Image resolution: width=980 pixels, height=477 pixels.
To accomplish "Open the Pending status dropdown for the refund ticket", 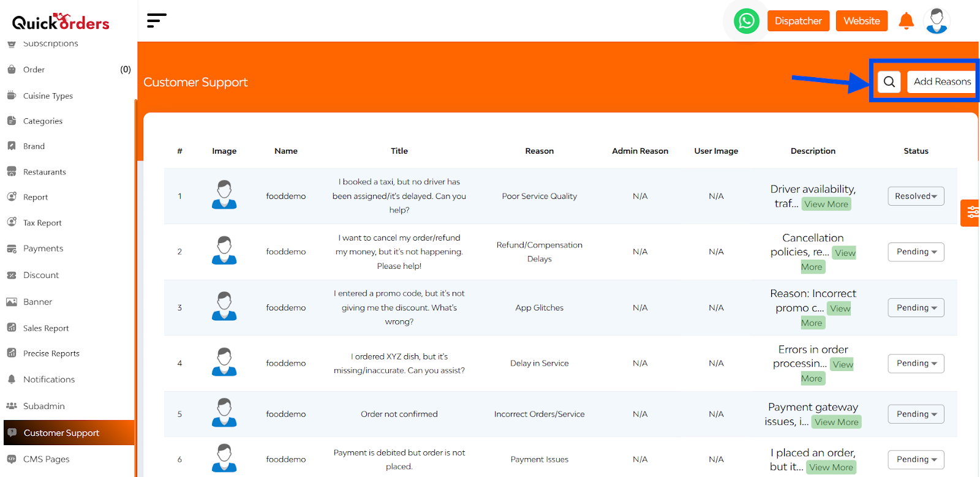I will click(x=916, y=252).
